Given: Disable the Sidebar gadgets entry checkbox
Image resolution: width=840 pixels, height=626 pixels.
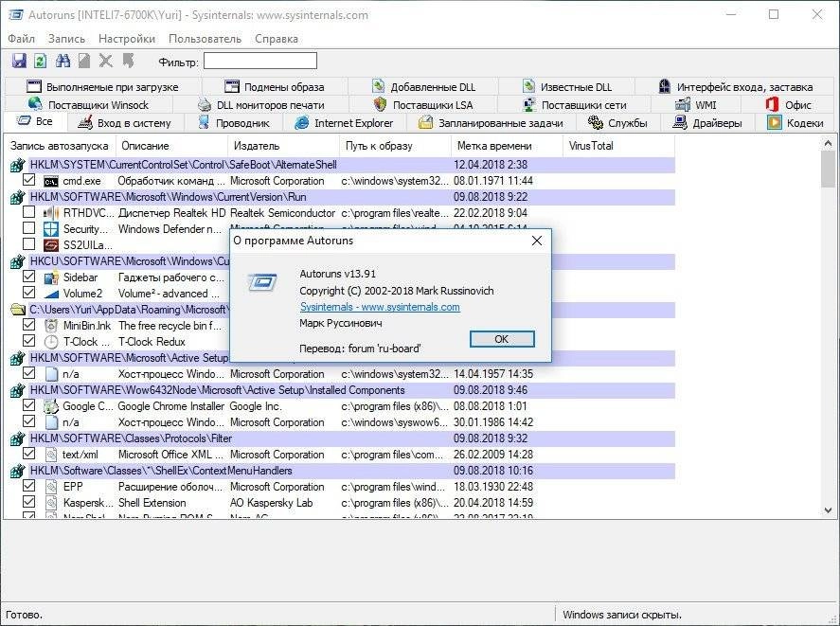Looking at the screenshot, I should tap(29, 277).
